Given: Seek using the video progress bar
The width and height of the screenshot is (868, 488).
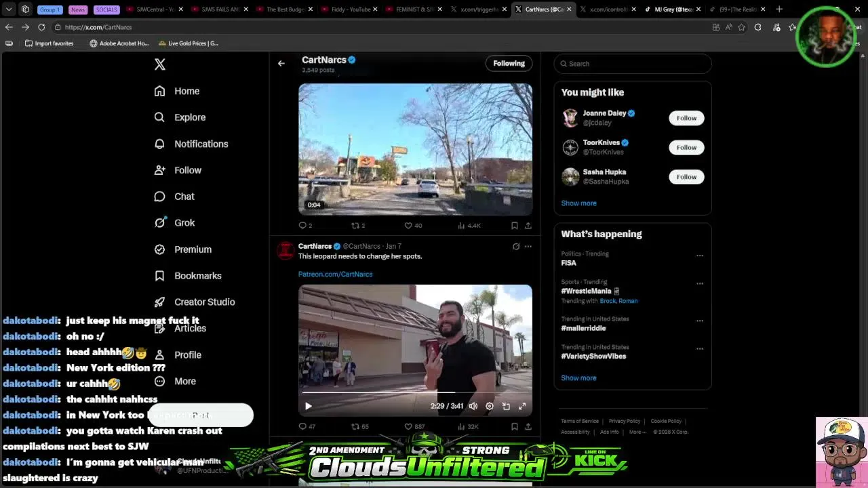Looking at the screenshot, I should tap(415, 392).
